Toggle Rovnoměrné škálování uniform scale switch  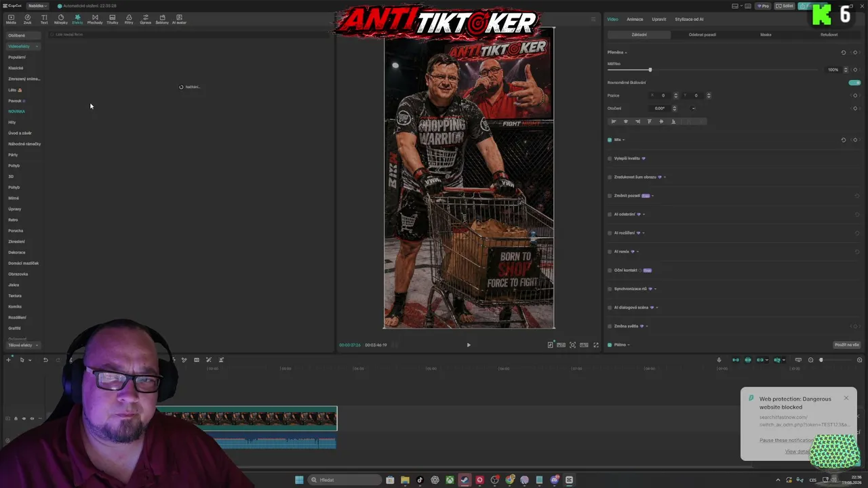(854, 83)
